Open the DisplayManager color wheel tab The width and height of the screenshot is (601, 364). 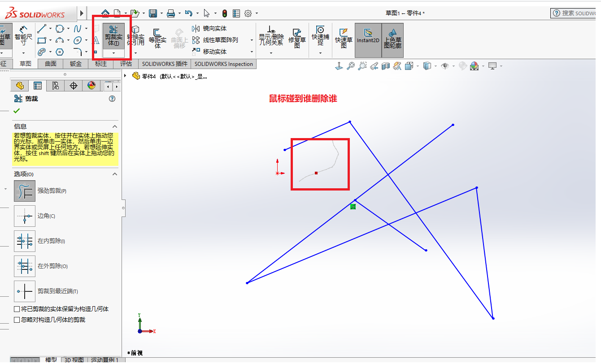(91, 86)
